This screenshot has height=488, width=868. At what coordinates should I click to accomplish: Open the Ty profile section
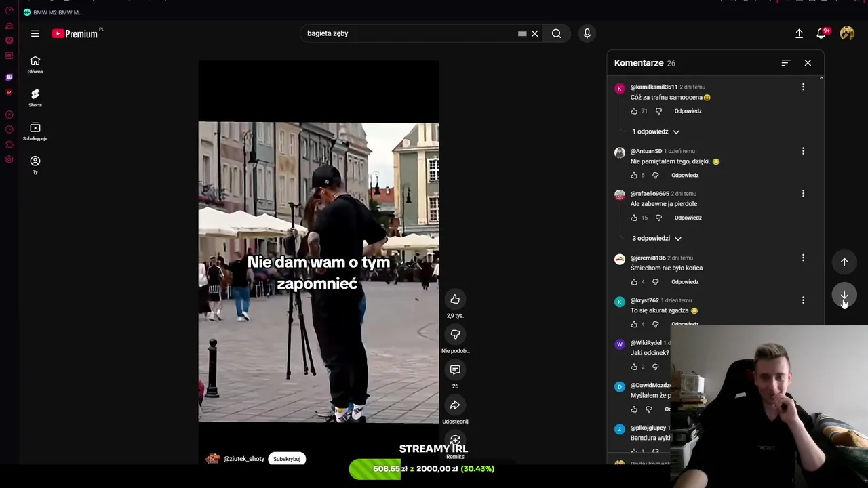(35, 165)
